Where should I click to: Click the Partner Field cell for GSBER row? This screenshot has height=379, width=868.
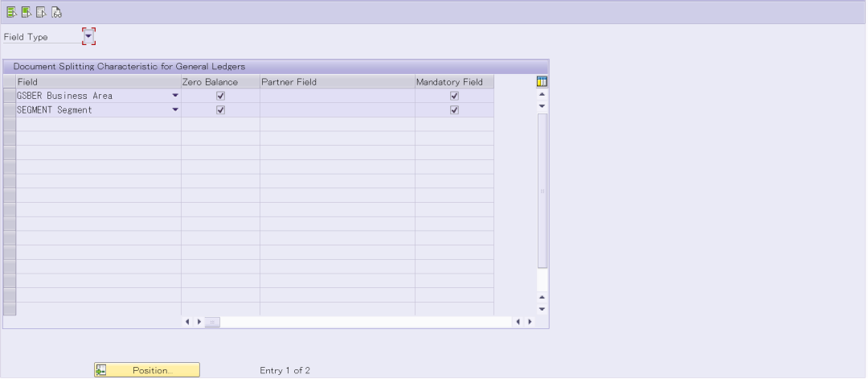tap(337, 95)
